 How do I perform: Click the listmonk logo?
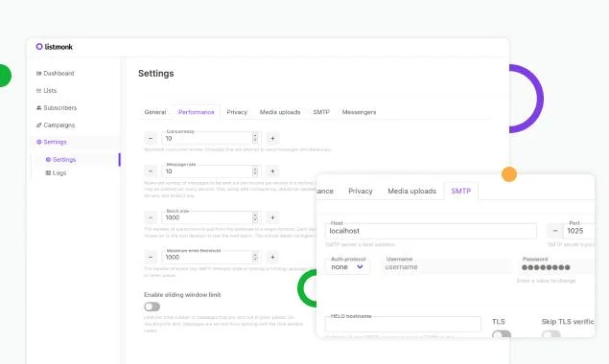[x=54, y=47]
